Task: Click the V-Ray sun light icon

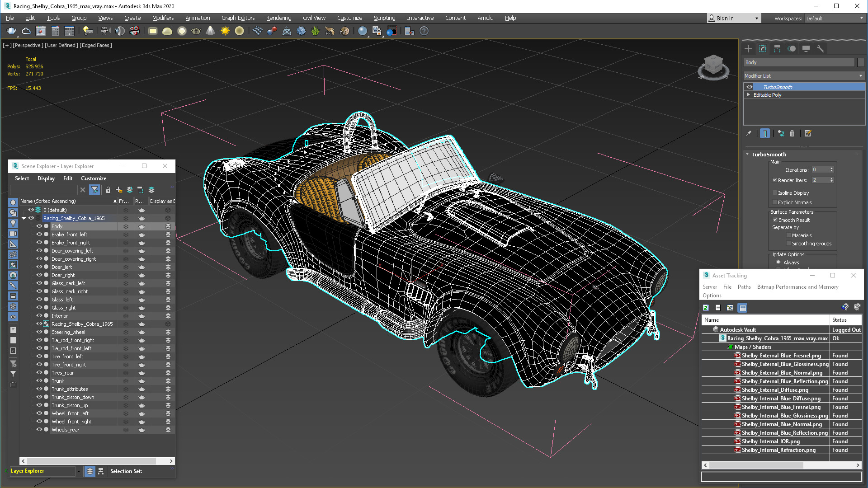Action: [x=225, y=31]
